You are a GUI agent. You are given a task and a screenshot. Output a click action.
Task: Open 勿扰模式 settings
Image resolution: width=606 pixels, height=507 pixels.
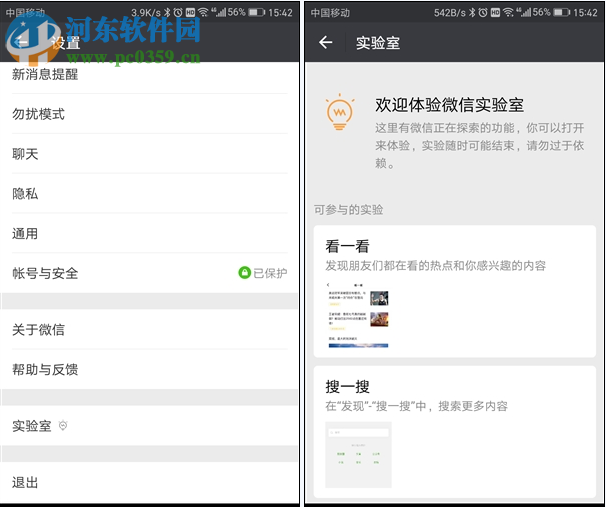coord(150,114)
